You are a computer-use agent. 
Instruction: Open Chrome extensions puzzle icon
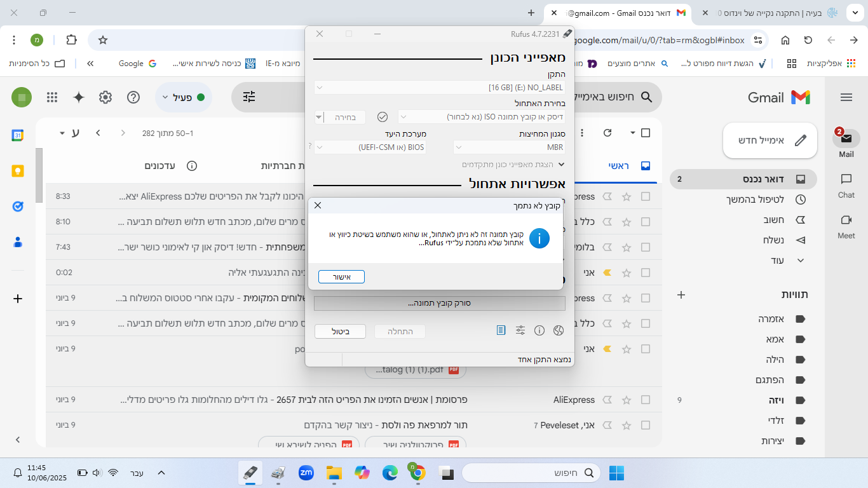(71, 40)
